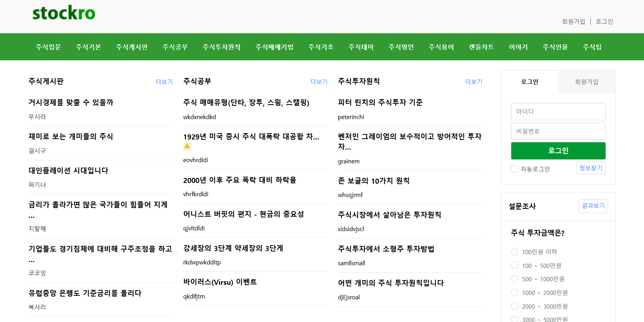This screenshot has width=644, height=322.
Task: Open the 주식게시판 menu in the green bar
Action: click(132, 47)
